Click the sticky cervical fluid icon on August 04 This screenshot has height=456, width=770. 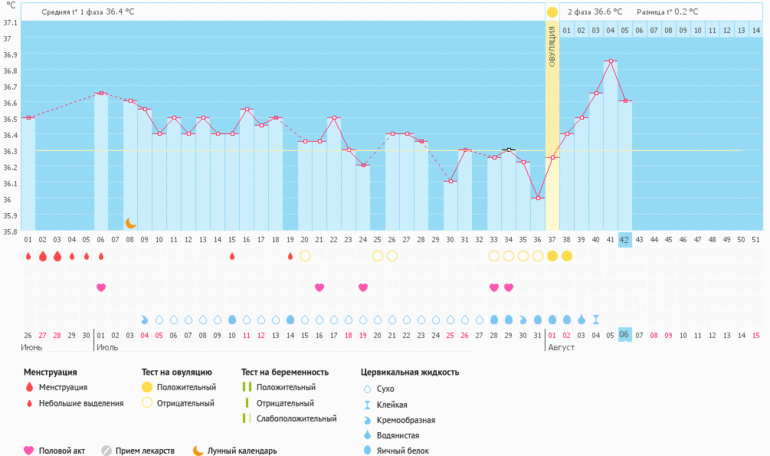pyautogui.click(x=596, y=319)
